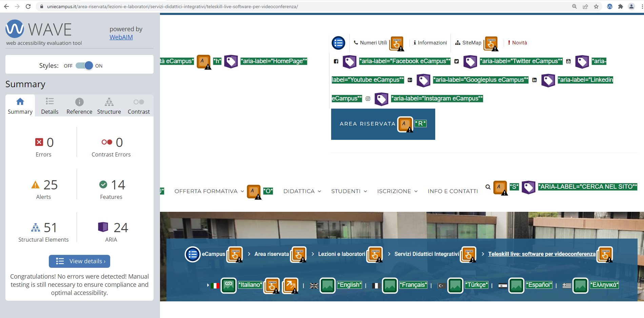The width and height of the screenshot is (644, 318).
Task: Toggle the Styles on/off switch
Action: [84, 66]
